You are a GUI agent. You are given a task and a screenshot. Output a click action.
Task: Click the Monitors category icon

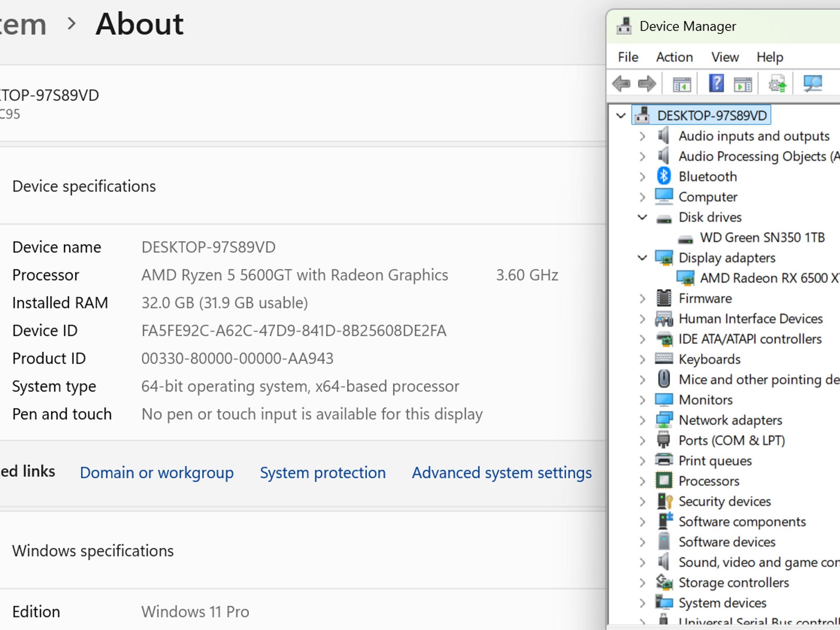click(664, 399)
